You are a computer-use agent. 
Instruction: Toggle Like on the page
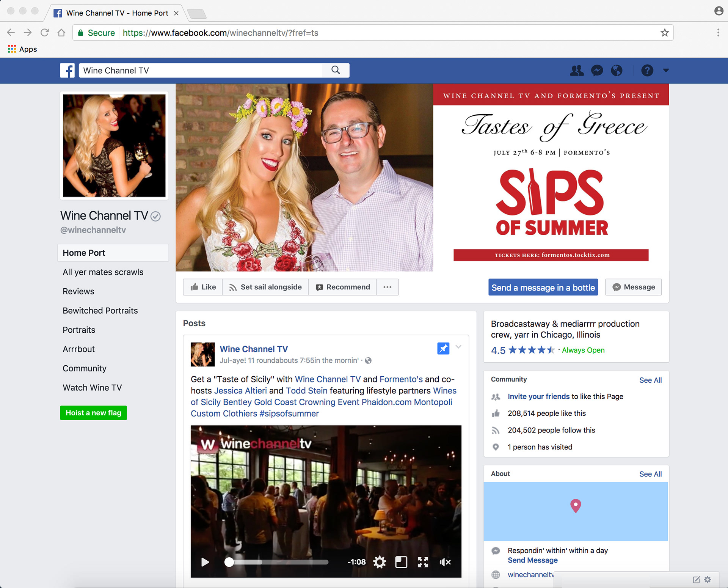203,287
